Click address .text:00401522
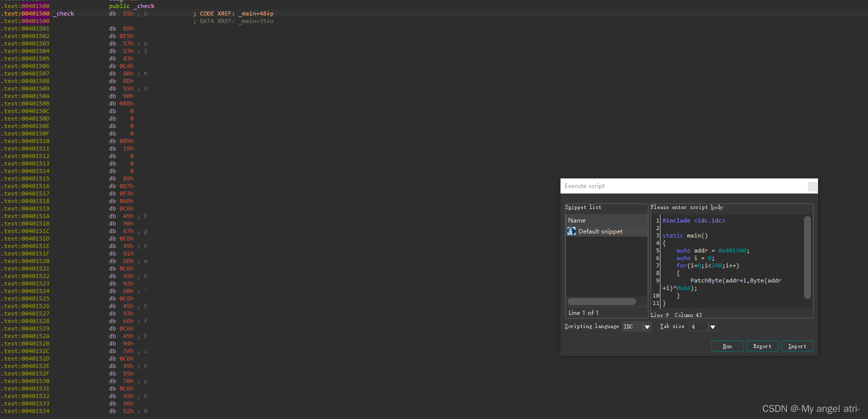Viewport: 868px width, 419px height. (25, 276)
